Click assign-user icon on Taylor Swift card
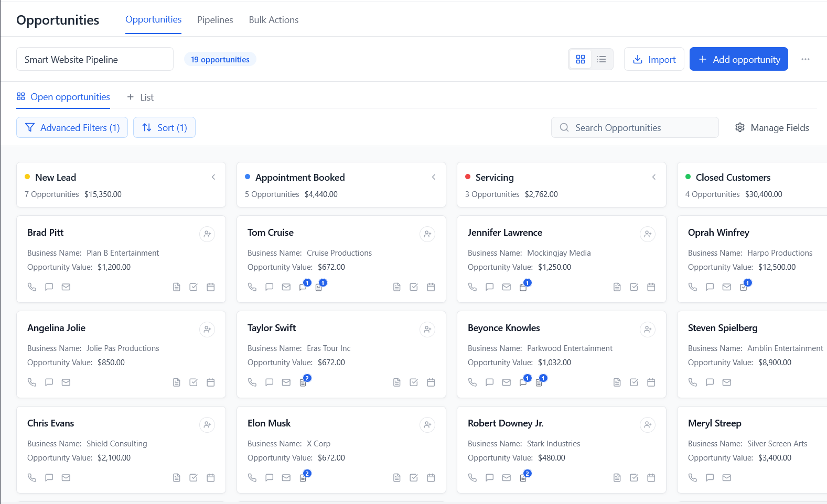 (x=427, y=330)
